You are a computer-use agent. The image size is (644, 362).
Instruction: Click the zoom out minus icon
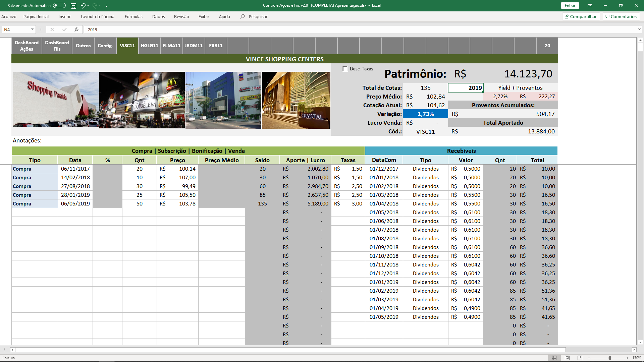point(589,358)
